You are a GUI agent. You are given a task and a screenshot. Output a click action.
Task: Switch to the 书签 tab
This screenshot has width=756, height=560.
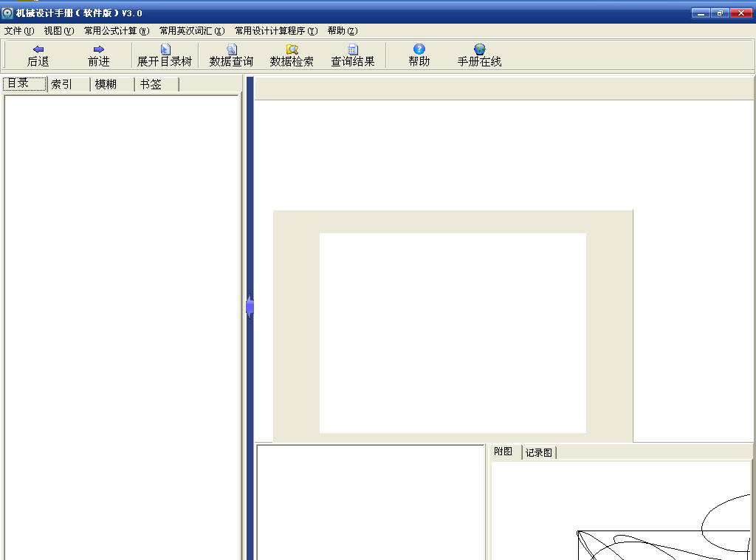(x=157, y=84)
